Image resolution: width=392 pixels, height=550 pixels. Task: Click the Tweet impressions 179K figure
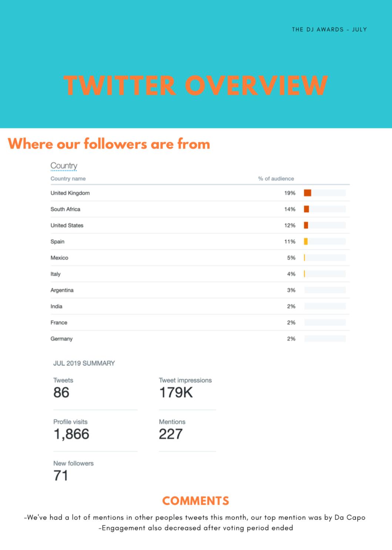(x=176, y=392)
